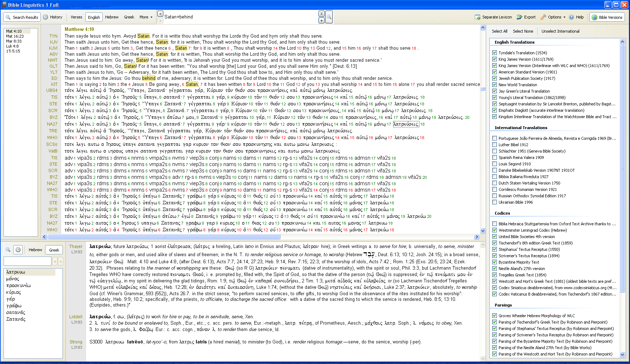630x364 pixels.
Task: Clear the search with the X button
Action: coord(321,14)
